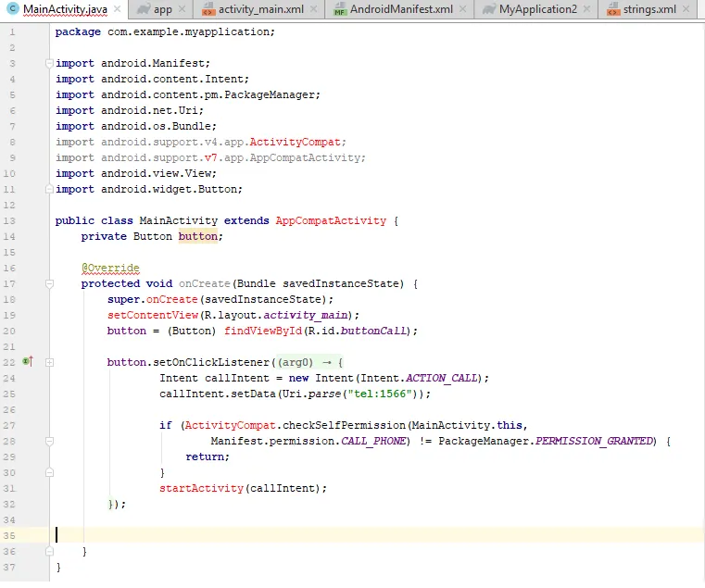Click the Gradle icon on the app tab
Image resolution: width=705 pixels, height=588 pixels.
[x=143, y=8]
